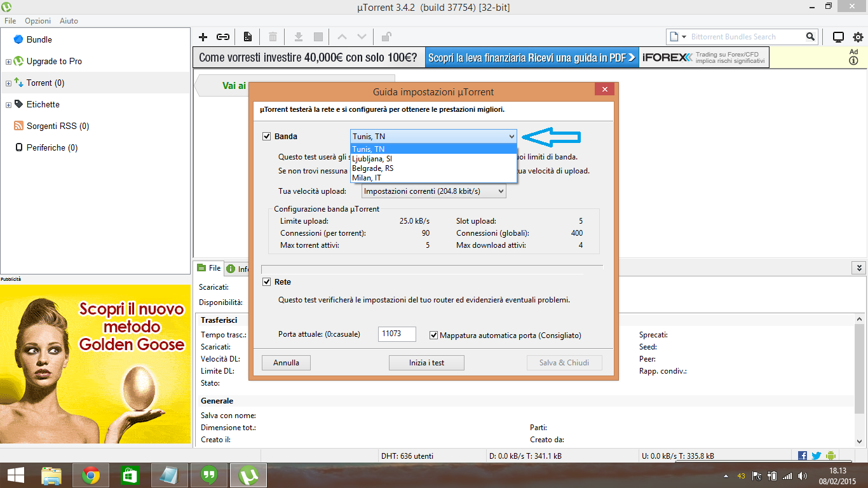
Task: Open the File menu
Action: pos(10,20)
